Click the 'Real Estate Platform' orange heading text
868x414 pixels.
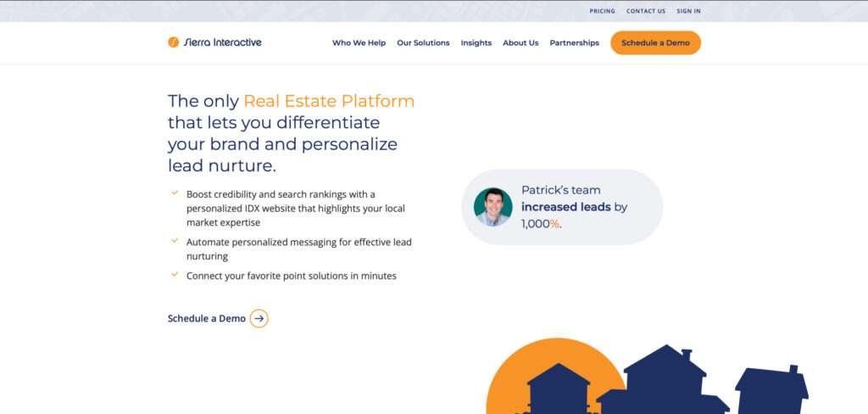tap(329, 101)
